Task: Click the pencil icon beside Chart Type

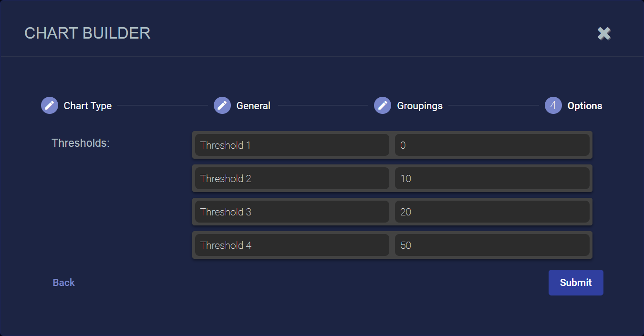Action: coord(50,105)
